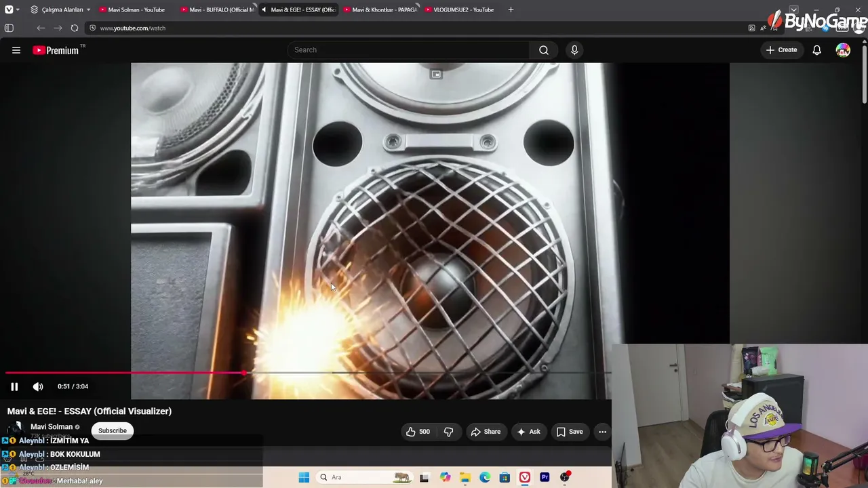This screenshot has height=488, width=868.
Task: Like the video with 500 likes
Action: click(418, 432)
